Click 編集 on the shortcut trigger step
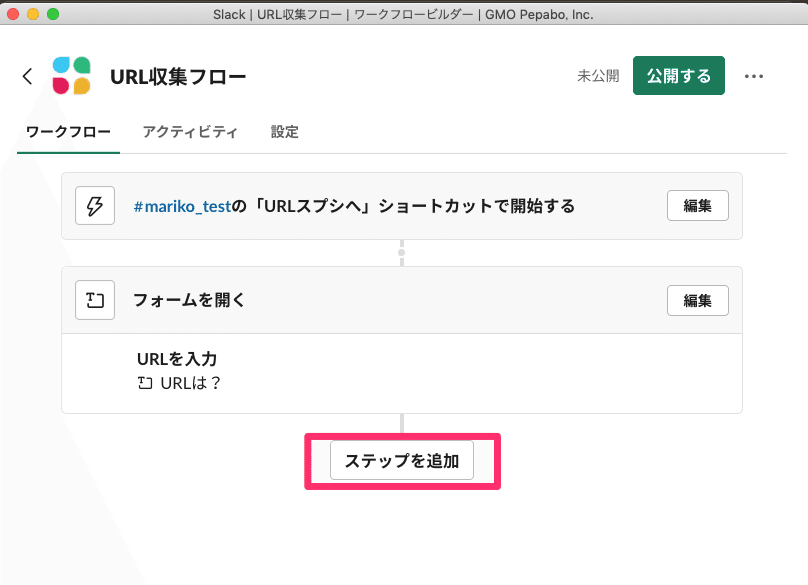 click(697, 205)
